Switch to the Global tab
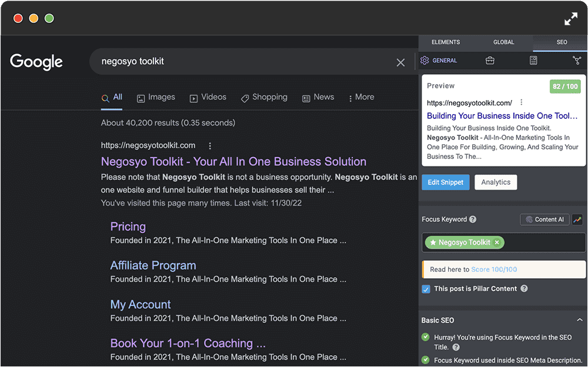The width and height of the screenshot is (588, 370). coord(504,42)
